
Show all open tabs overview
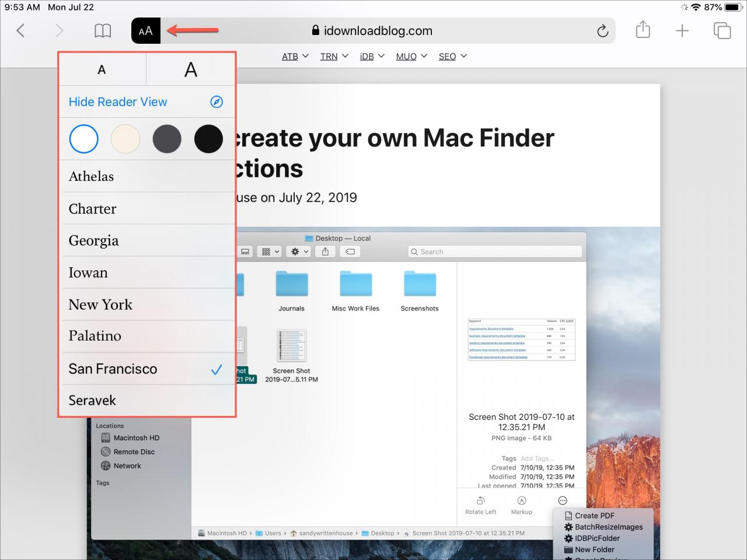pos(722,30)
